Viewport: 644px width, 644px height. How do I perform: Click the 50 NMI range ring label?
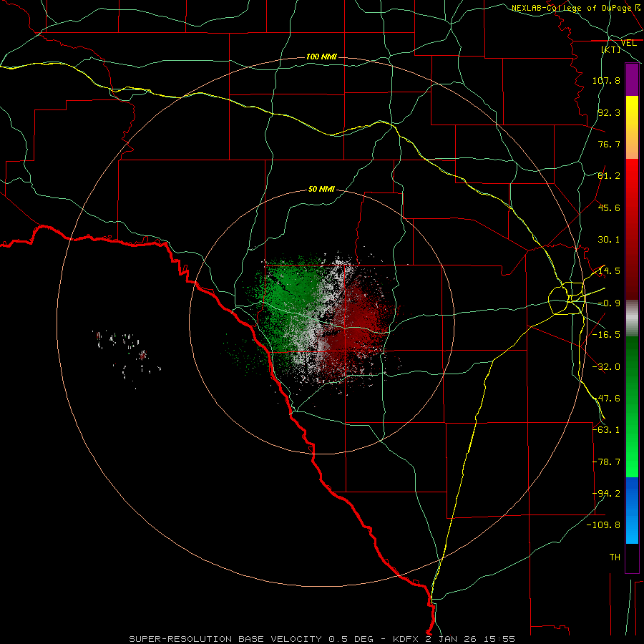click(x=321, y=190)
